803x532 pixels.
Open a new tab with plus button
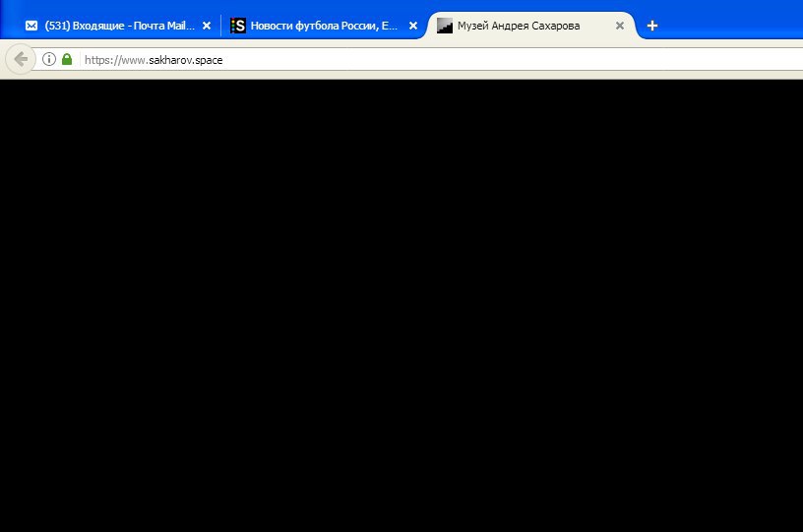pyautogui.click(x=651, y=26)
